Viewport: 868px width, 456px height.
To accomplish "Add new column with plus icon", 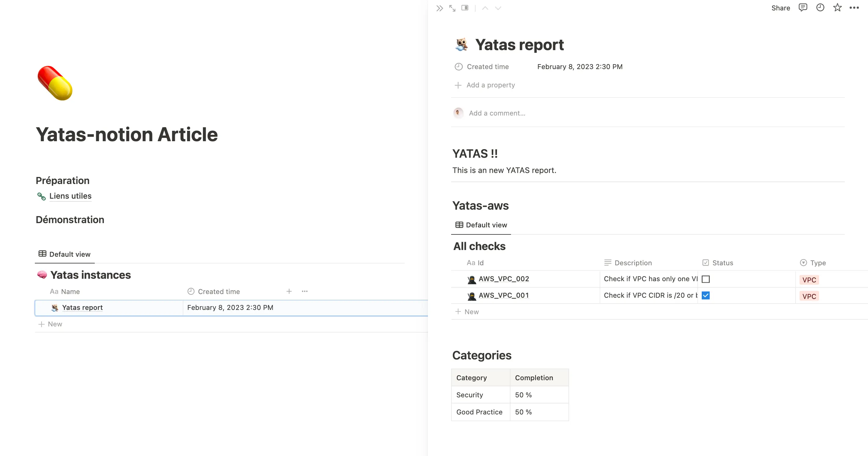I will [289, 291].
